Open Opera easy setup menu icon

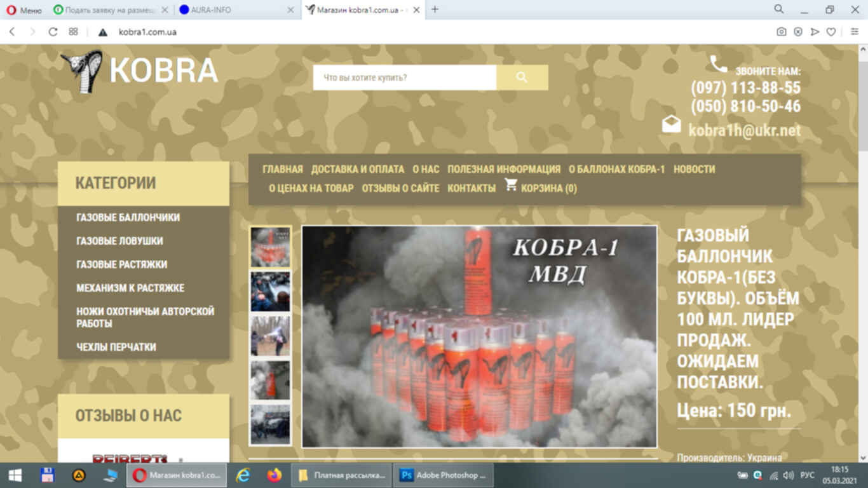(854, 32)
